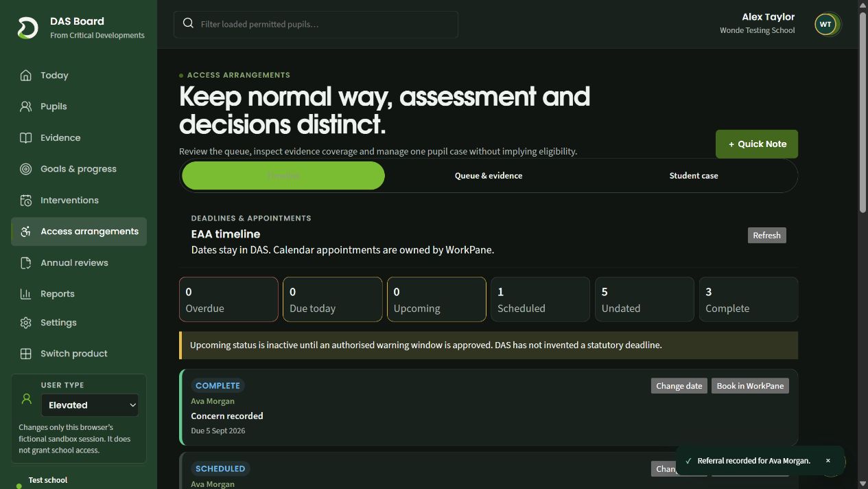The image size is (868, 489).
Task: Open Annual reviews
Action: click(x=79, y=263)
